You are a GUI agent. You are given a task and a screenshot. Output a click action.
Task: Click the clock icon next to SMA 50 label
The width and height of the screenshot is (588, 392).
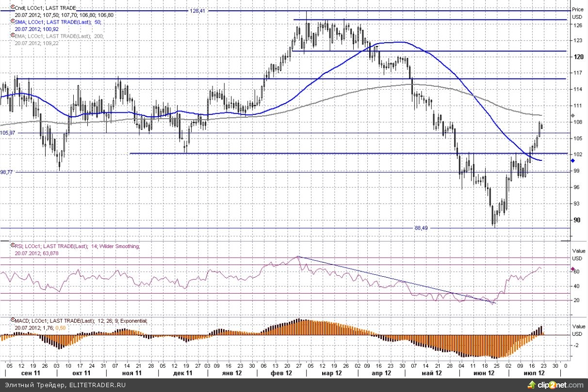pyautogui.click(x=12, y=22)
